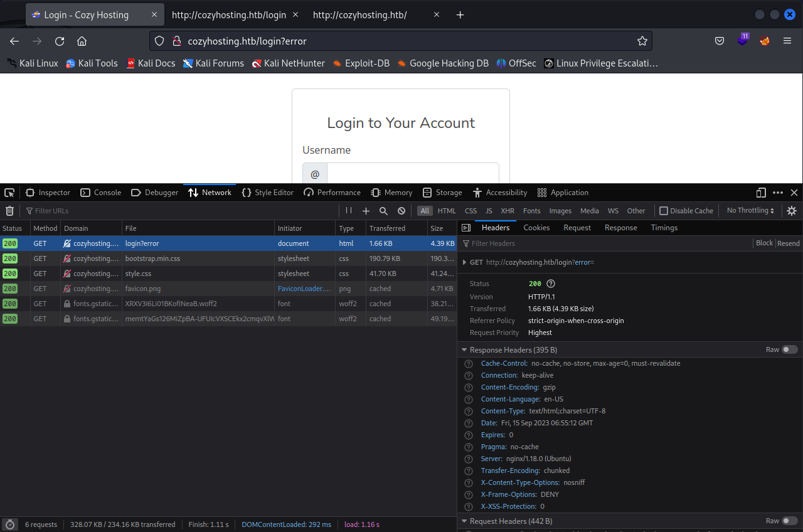Enable the Disable Cache checkbox
This screenshot has width=803, height=532.
click(664, 211)
